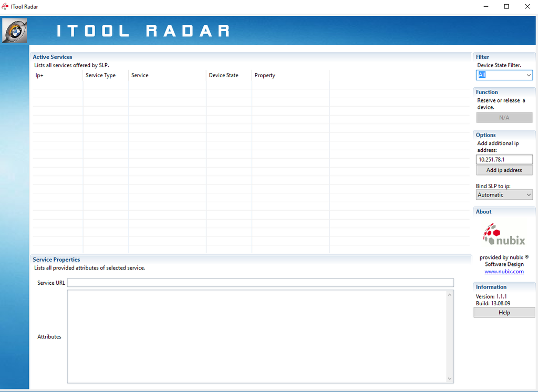Click the Service URL text field
The image size is (538, 392).
pos(261,283)
